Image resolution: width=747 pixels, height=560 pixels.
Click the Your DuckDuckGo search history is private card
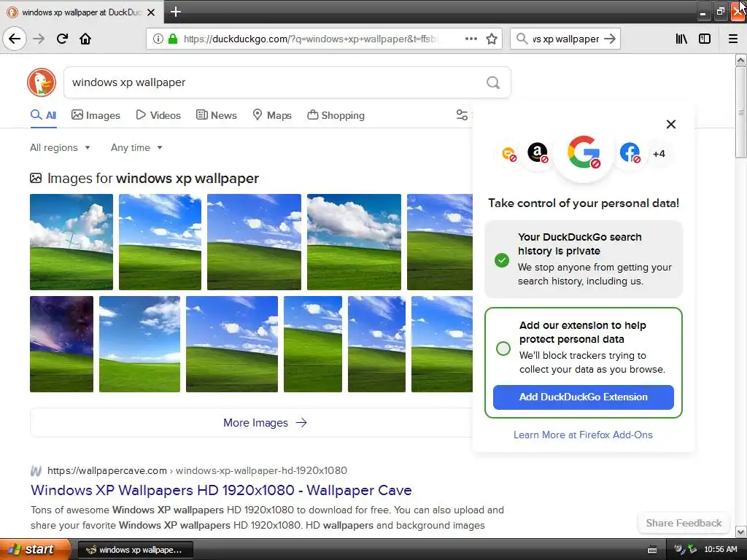tap(583, 259)
